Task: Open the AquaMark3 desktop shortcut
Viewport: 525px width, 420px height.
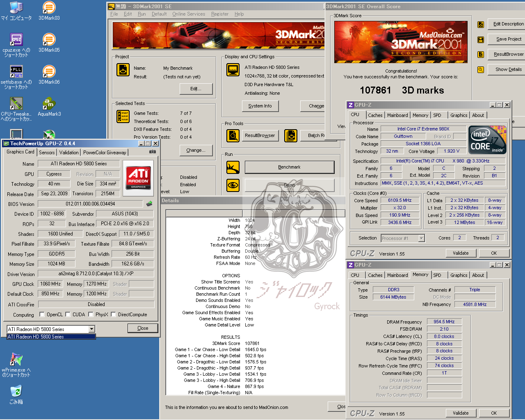Action: [x=49, y=107]
